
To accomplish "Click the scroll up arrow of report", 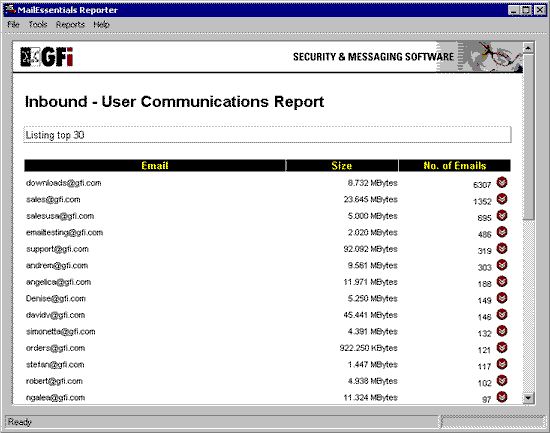I will pos(528,47).
